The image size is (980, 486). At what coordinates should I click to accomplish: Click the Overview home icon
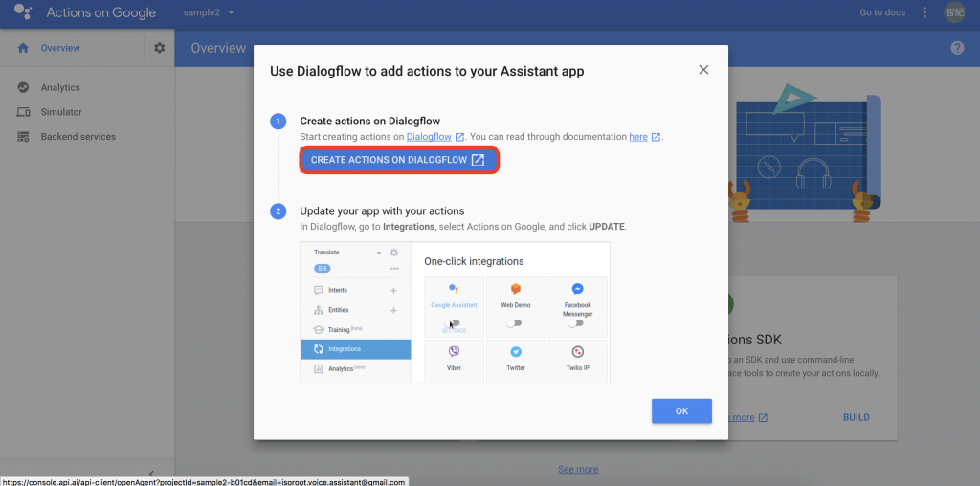23,48
